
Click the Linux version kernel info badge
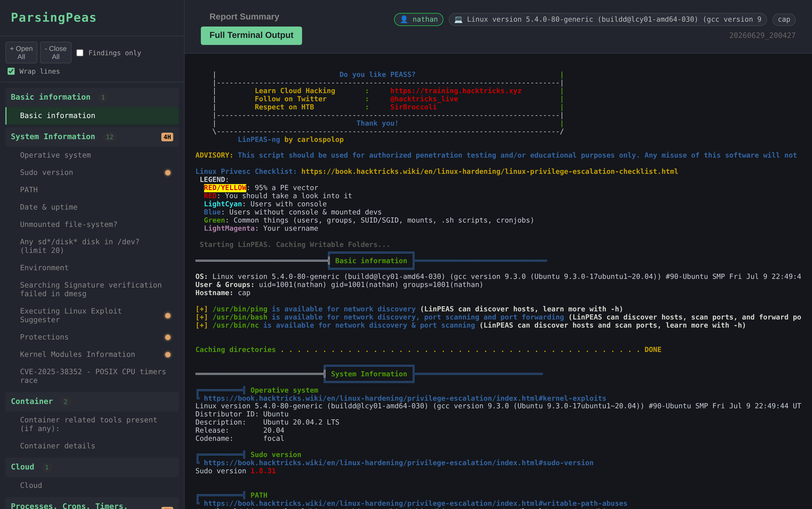click(x=608, y=19)
